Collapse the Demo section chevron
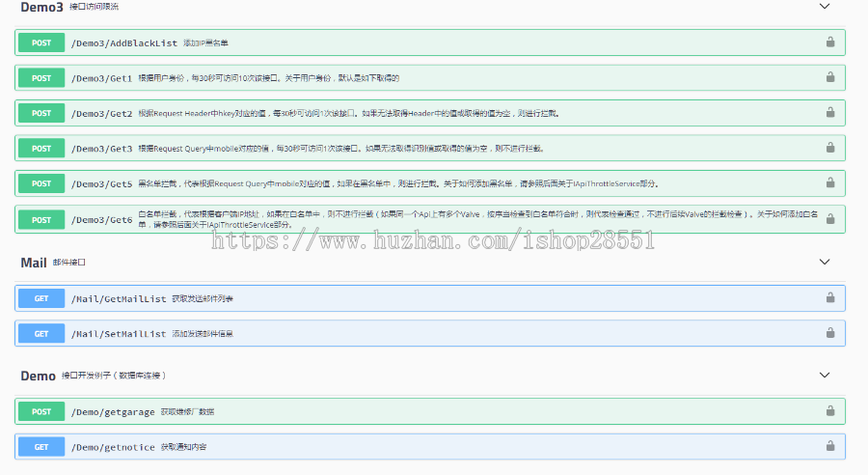This screenshot has width=868, height=475. [x=825, y=376]
